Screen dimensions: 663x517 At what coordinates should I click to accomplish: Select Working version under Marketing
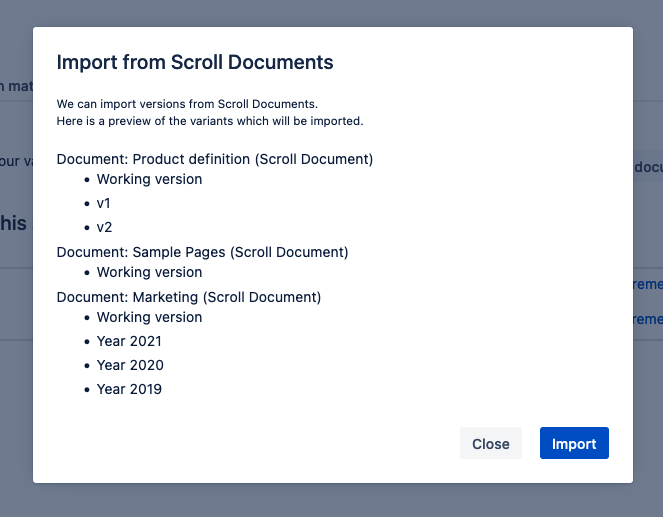point(149,317)
